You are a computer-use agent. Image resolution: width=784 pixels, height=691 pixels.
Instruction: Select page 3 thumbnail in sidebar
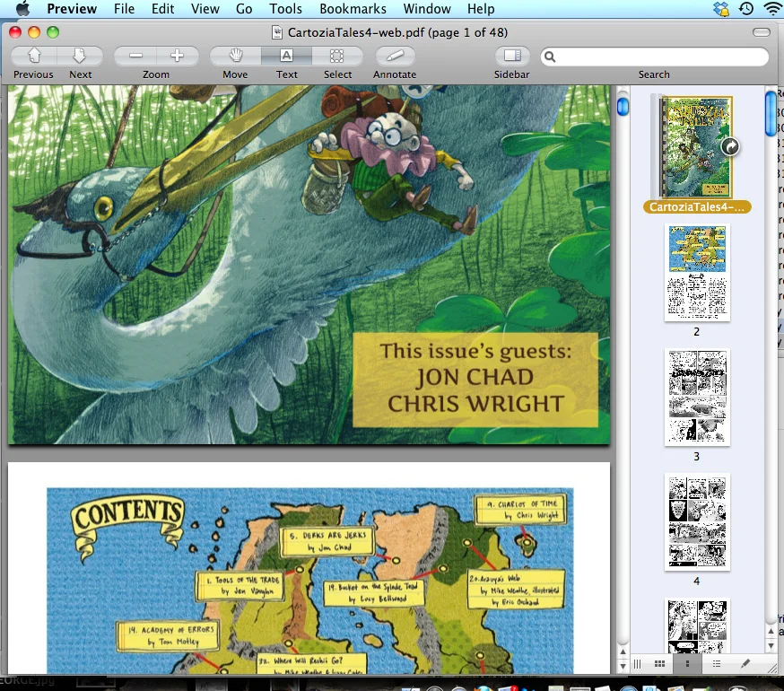pos(697,398)
